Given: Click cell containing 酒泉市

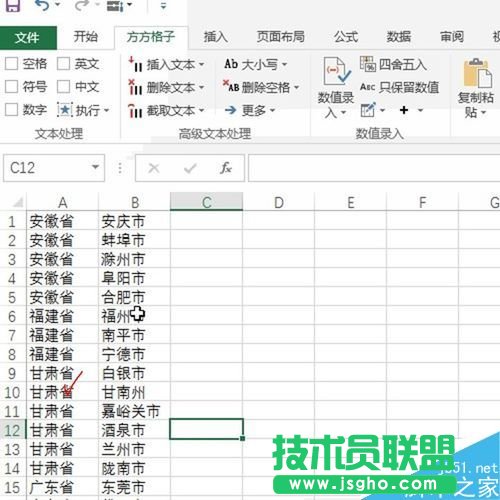Looking at the screenshot, I should (x=134, y=430).
